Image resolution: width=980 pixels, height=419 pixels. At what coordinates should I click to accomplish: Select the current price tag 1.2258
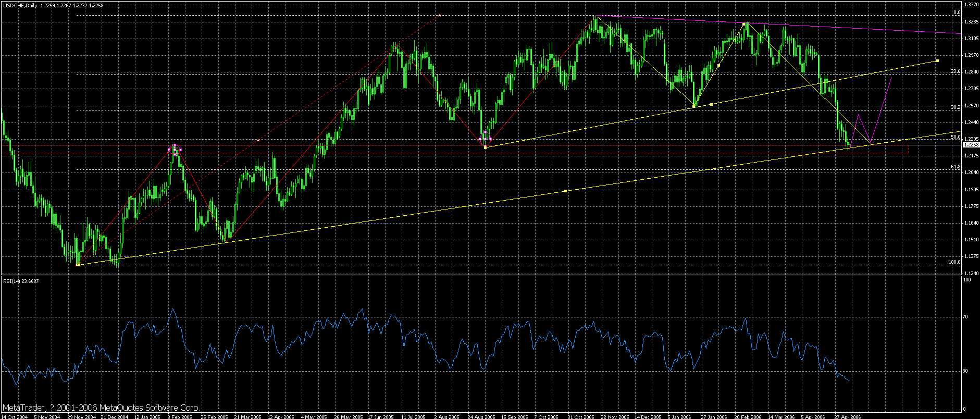971,145
